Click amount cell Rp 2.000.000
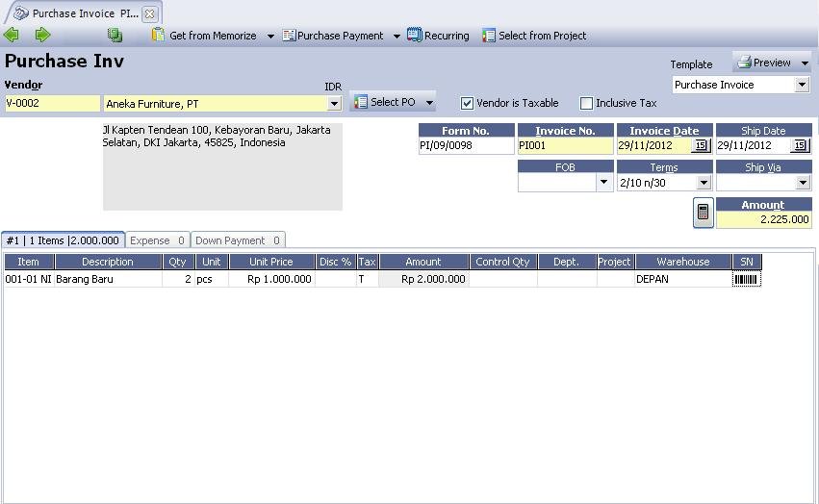The image size is (819, 504). 423,279
